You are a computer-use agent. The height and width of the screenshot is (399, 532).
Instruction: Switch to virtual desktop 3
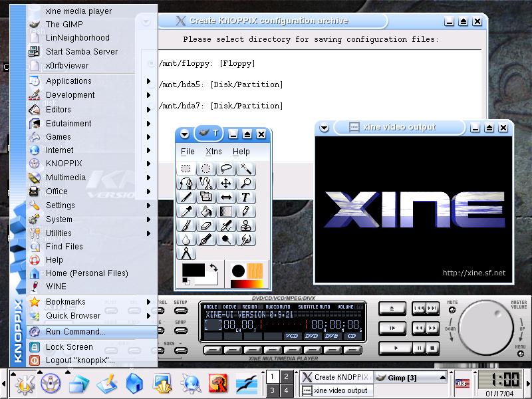click(x=272, y=390)
